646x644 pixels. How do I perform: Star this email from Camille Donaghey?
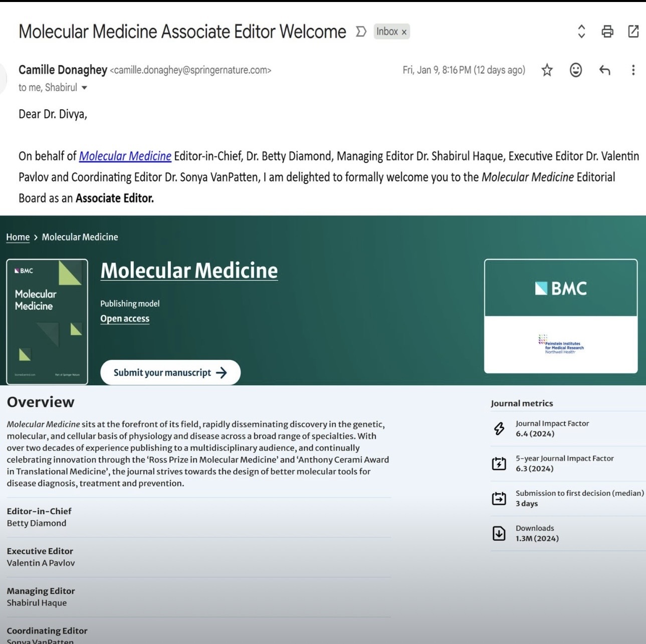pos(547,70)
